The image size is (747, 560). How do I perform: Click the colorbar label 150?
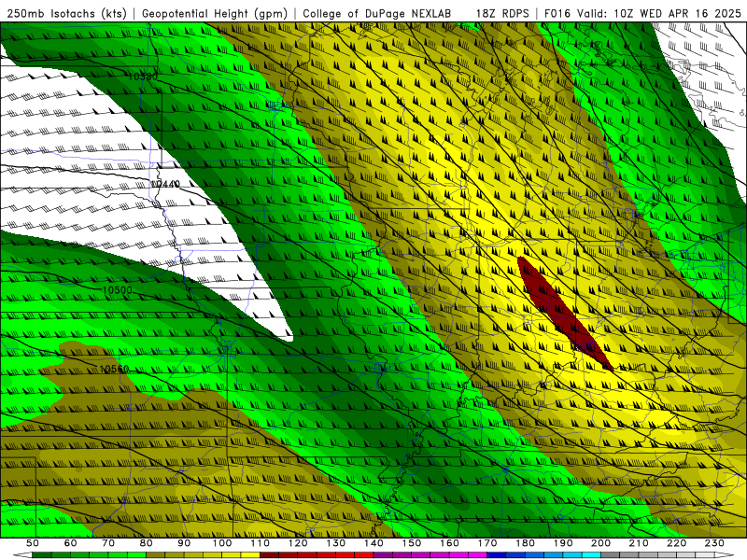[412, 543]
